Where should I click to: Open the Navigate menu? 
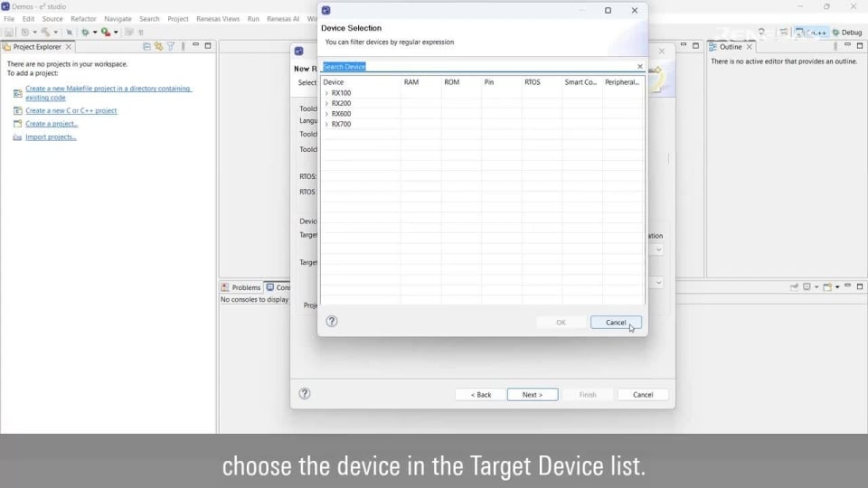tap(118, 19)
